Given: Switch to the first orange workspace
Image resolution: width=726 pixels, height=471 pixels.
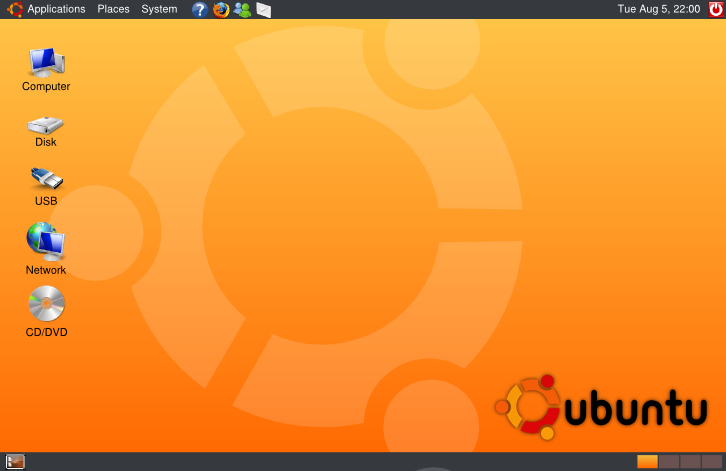Looking at the screenshot, I should [x=647, y=462].
